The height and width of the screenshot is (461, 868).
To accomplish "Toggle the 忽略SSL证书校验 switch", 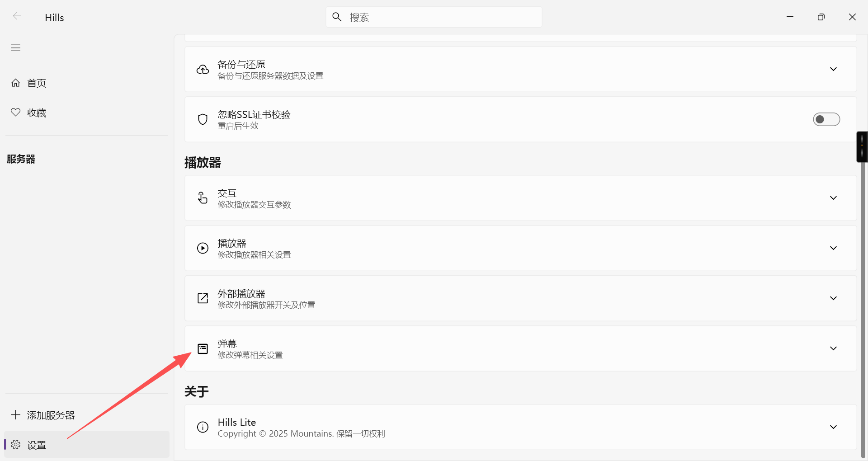I will (x=826, y=119).
